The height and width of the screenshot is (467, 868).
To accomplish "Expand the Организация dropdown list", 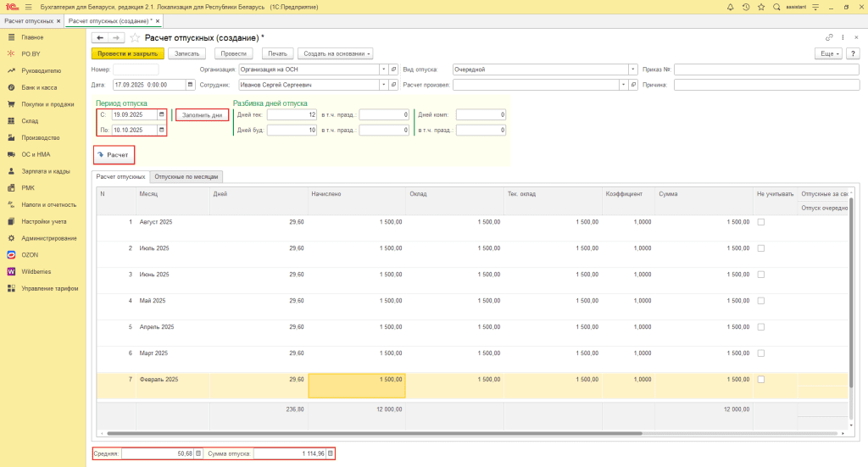I will point(383,69).
